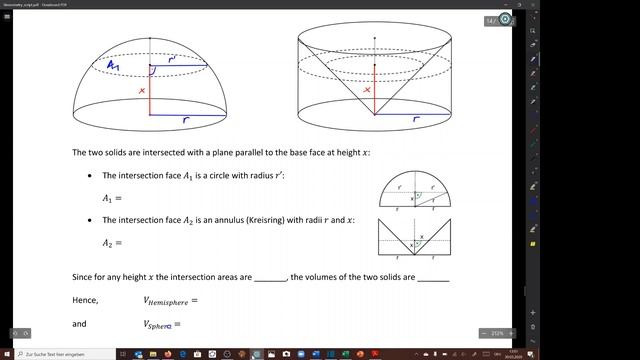This screenshot has height=360, width=640.
Task: Select the blue marker color tool
Action: 533,201
